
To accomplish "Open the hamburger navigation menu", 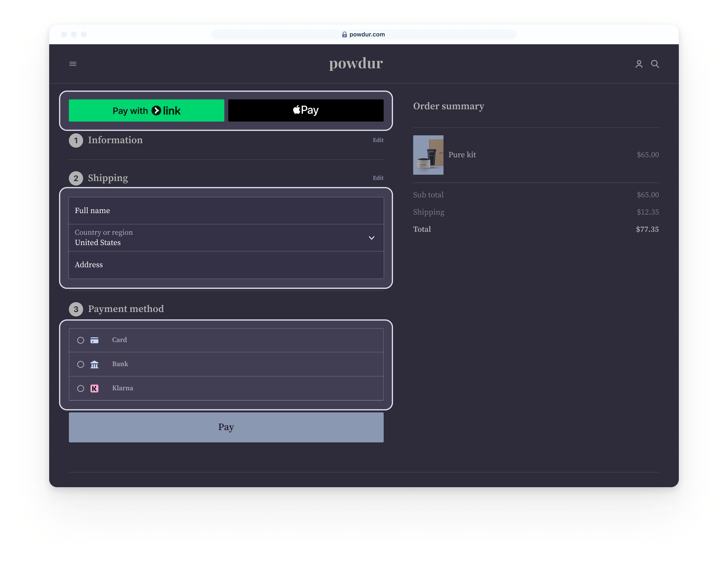I will click(x=73, y=64).
